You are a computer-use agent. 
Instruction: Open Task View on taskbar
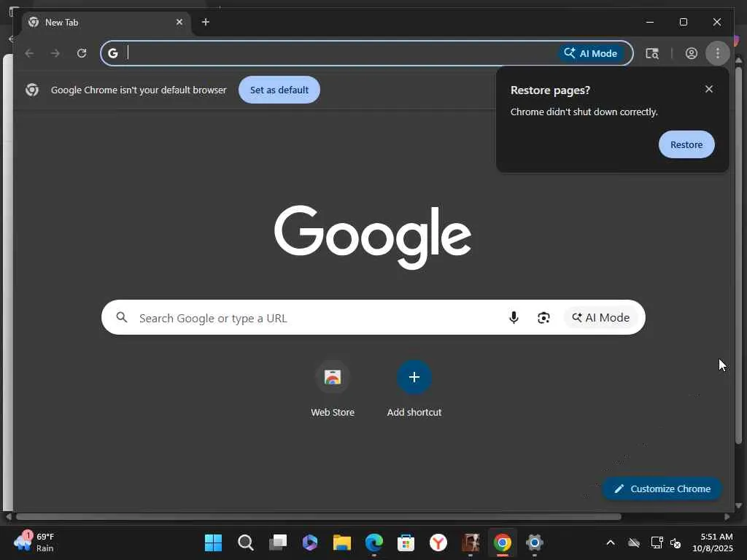(278, 542)
